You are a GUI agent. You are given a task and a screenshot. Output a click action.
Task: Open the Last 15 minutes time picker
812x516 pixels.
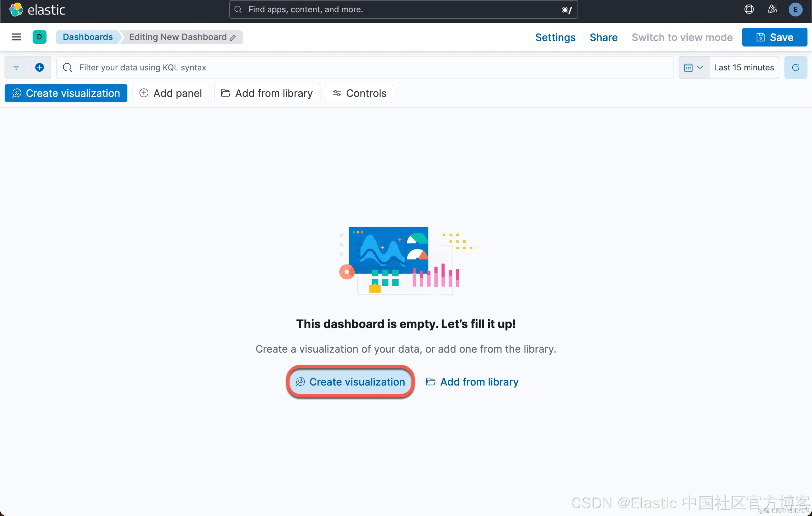point(744,67)
